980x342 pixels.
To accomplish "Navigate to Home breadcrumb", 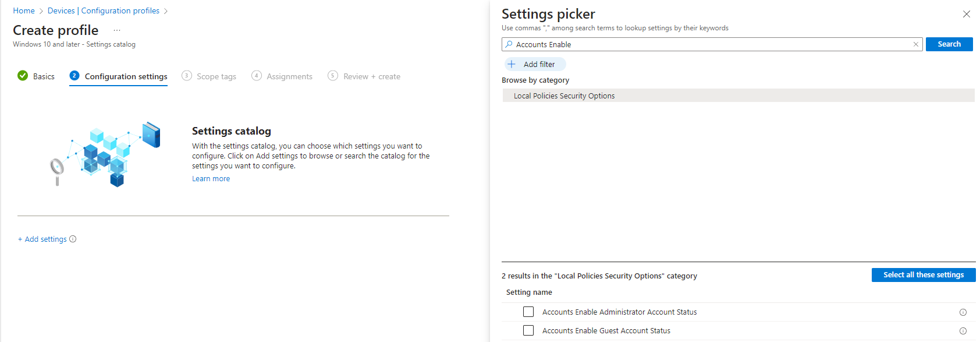I will [24, 10].
